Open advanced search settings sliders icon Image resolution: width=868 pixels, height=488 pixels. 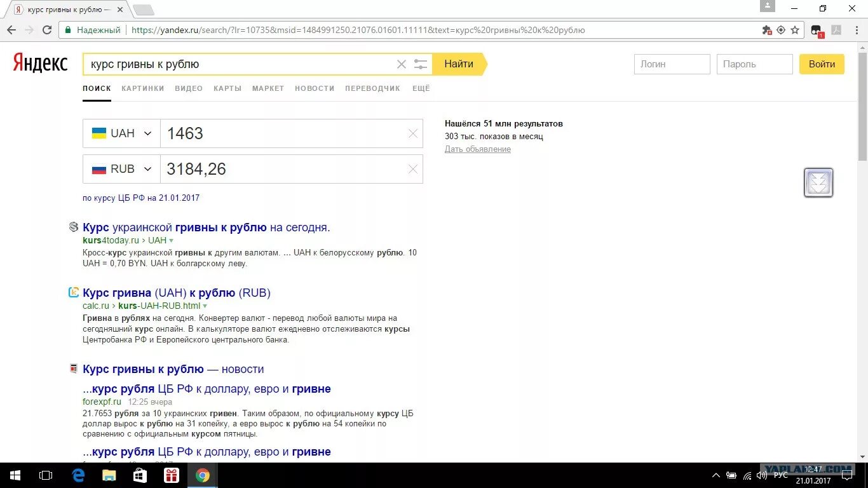(x=421, y=64)
